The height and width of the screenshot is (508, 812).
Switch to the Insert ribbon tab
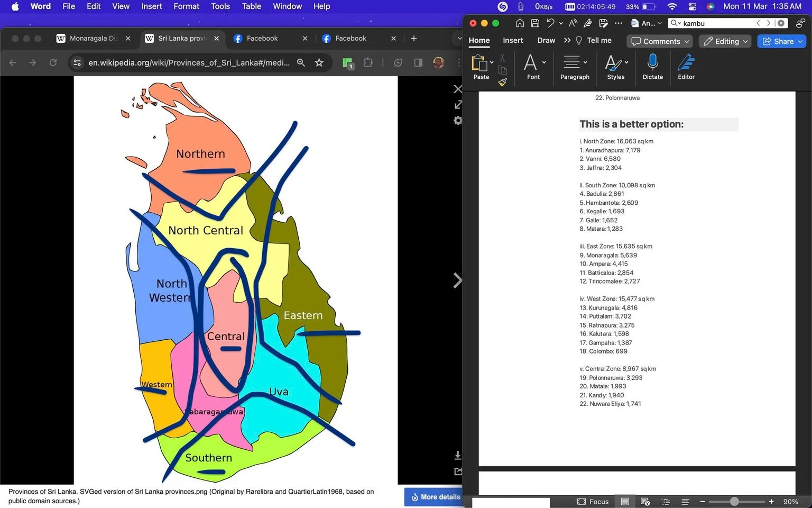(513, 41)
